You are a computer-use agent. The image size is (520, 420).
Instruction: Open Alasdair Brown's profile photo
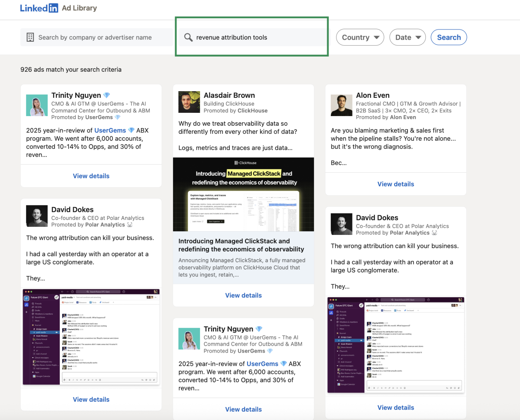189,102
